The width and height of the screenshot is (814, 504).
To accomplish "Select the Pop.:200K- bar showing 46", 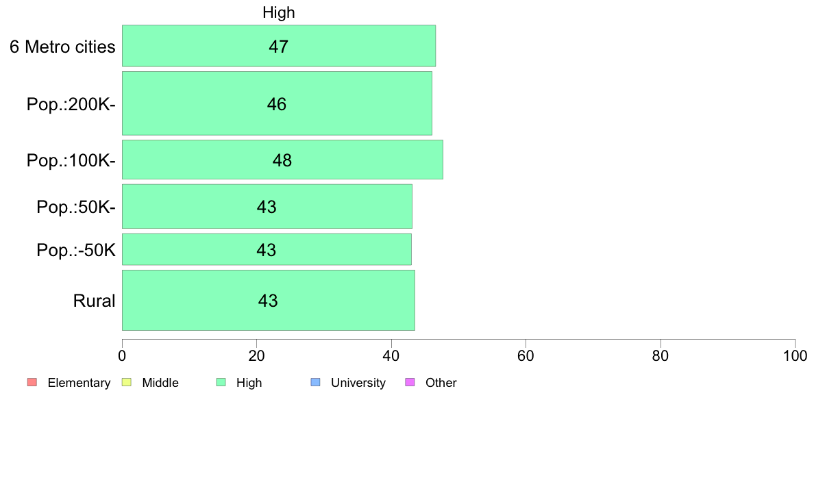I will pos(277,103).
